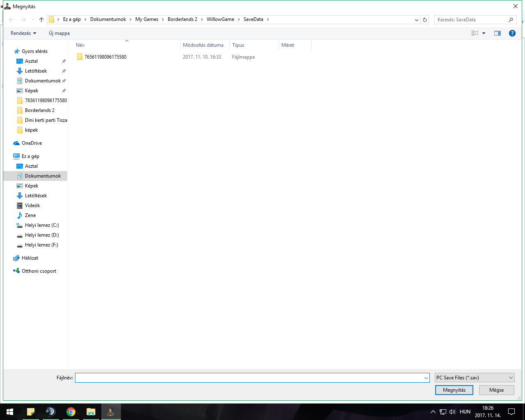Screen dimensions: 525x420
Task: Open képek folder in sidebar
Action: click(x=31, y=130)
